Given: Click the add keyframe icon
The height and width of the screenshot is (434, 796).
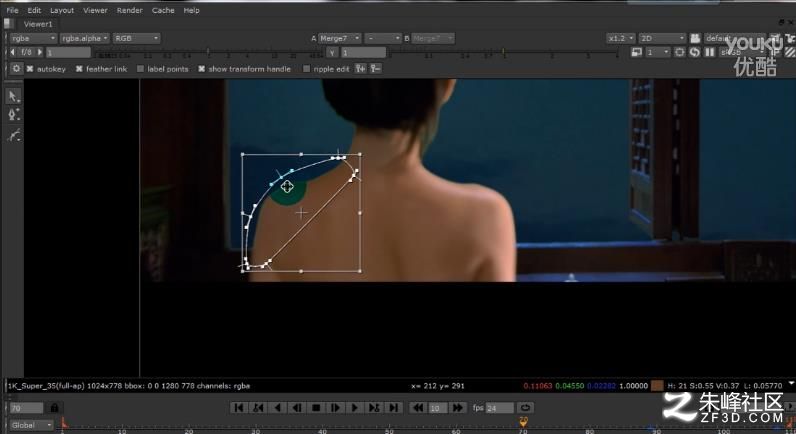Looking at the screenshot, I should pos(360,68).
